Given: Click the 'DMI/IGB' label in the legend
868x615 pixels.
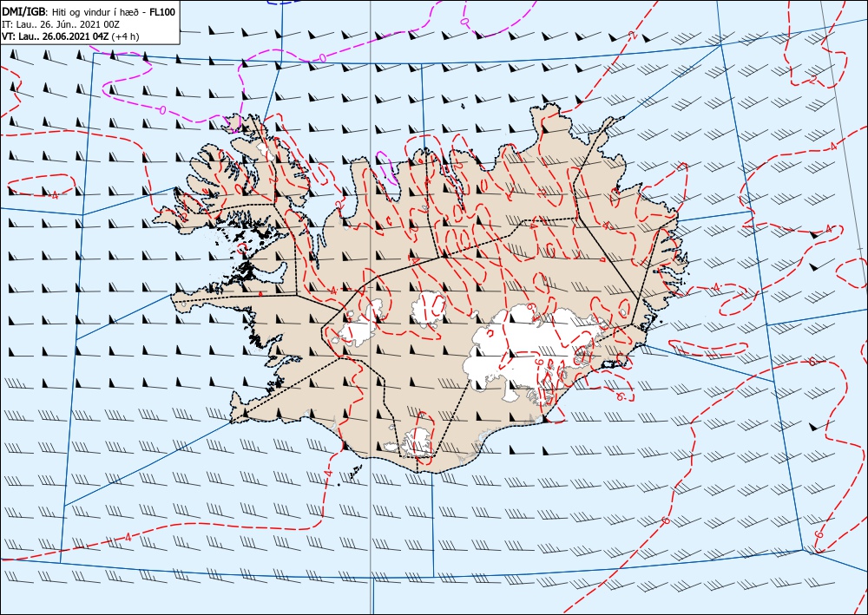Looking at the screenshot, I should point(24,11).
